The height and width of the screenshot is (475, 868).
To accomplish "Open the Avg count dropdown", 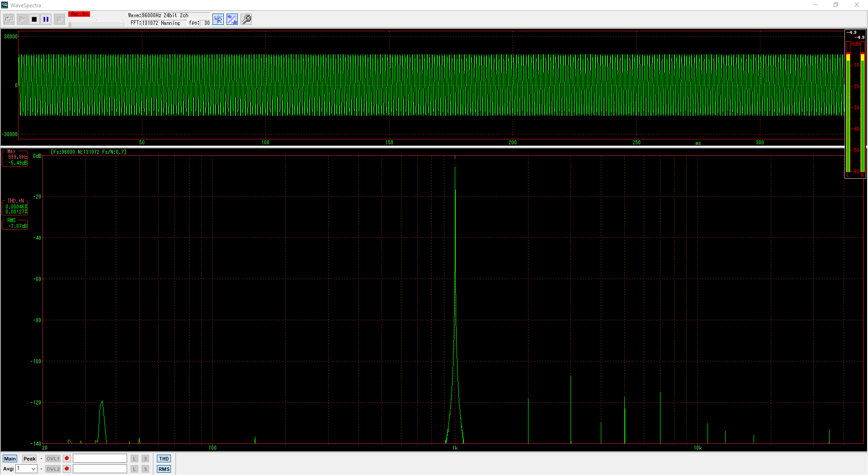I will (27, 469).
